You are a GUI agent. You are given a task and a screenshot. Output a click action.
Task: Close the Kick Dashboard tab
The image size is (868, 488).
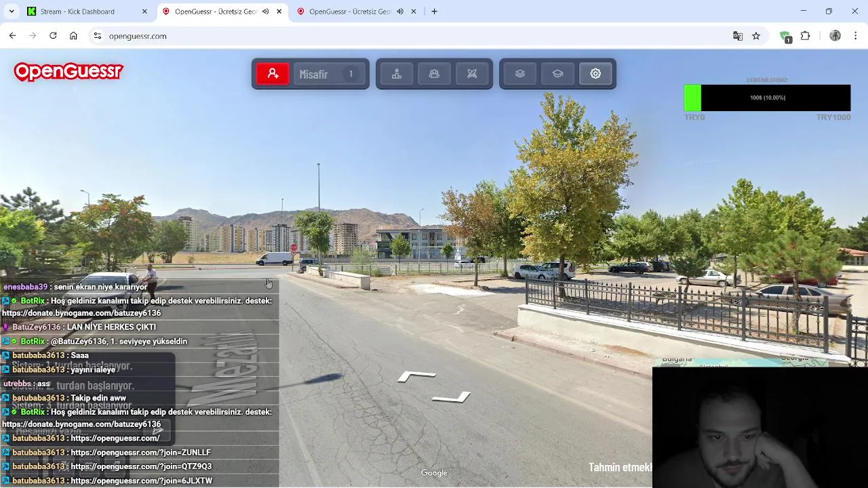coord(144,12)
